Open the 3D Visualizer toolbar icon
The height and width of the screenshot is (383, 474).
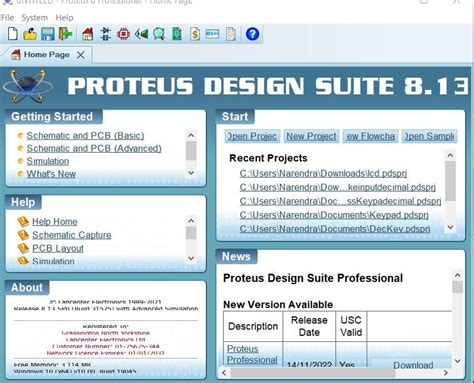click(x=141, y=34)
